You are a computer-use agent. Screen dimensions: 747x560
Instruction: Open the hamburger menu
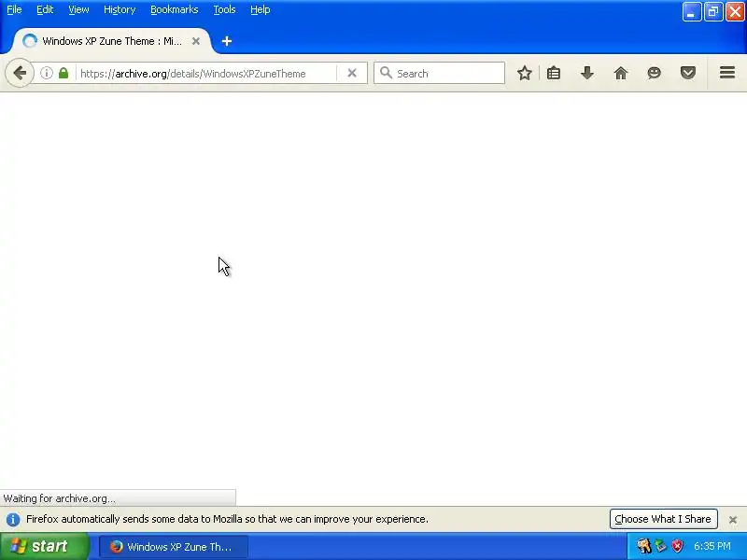(x=727, y=73)
